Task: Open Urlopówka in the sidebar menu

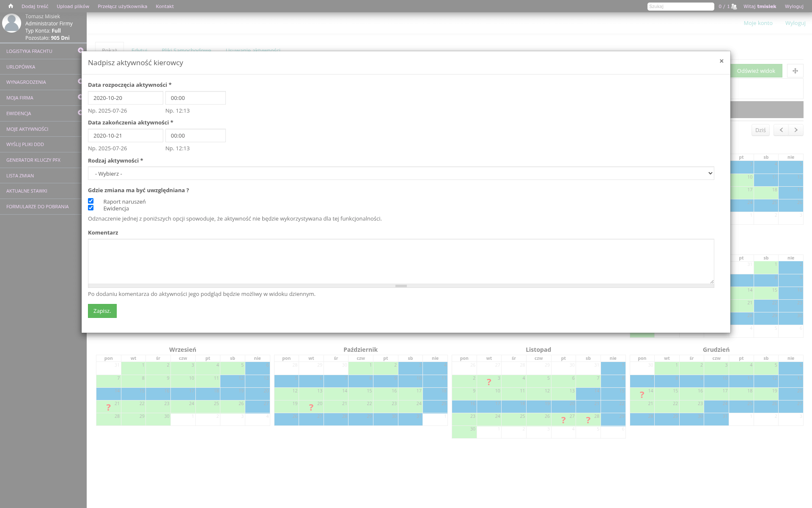Action: pos(21,67)
